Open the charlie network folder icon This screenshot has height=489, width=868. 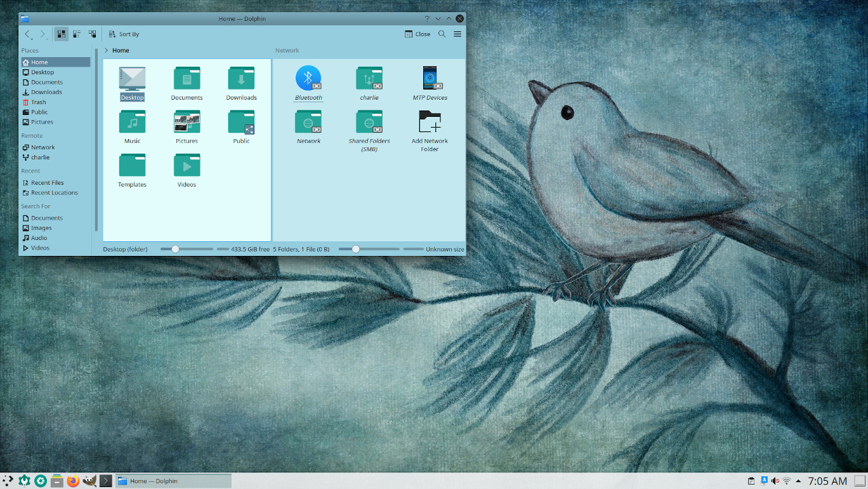(x=369, y=78)
